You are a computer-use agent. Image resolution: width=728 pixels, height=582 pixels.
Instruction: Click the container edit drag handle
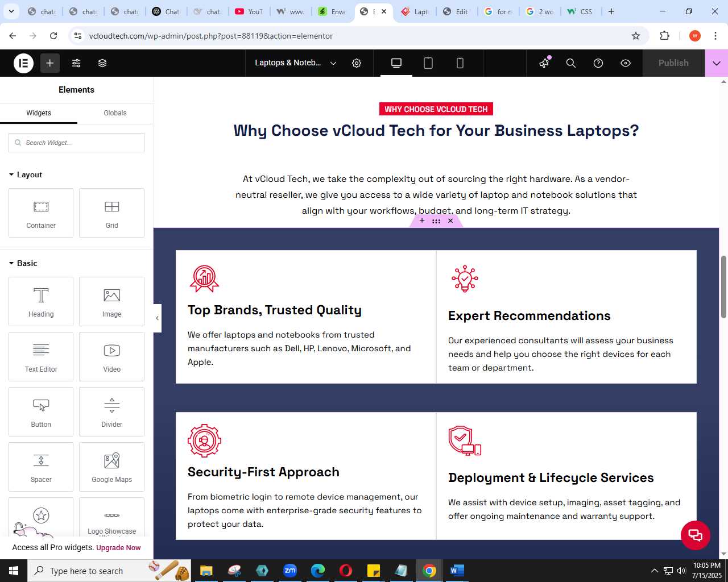436,221
